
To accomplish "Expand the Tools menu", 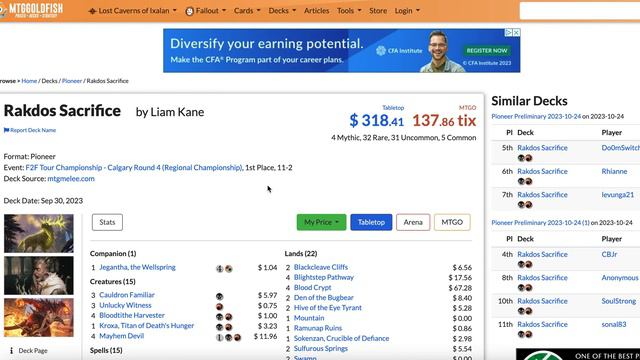I will [349, 11].
